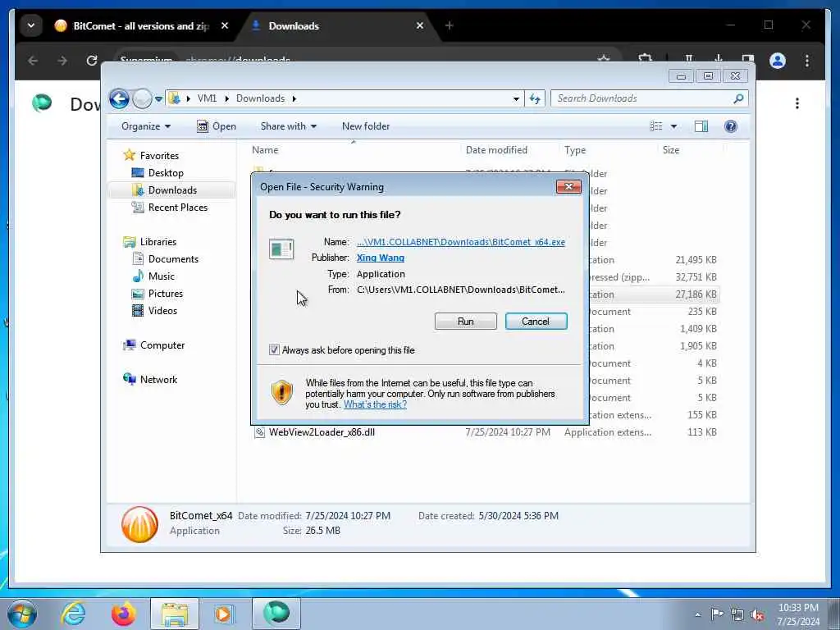
Task: Switch to the BitComet all versions browser tab
Action: [140, 25]
